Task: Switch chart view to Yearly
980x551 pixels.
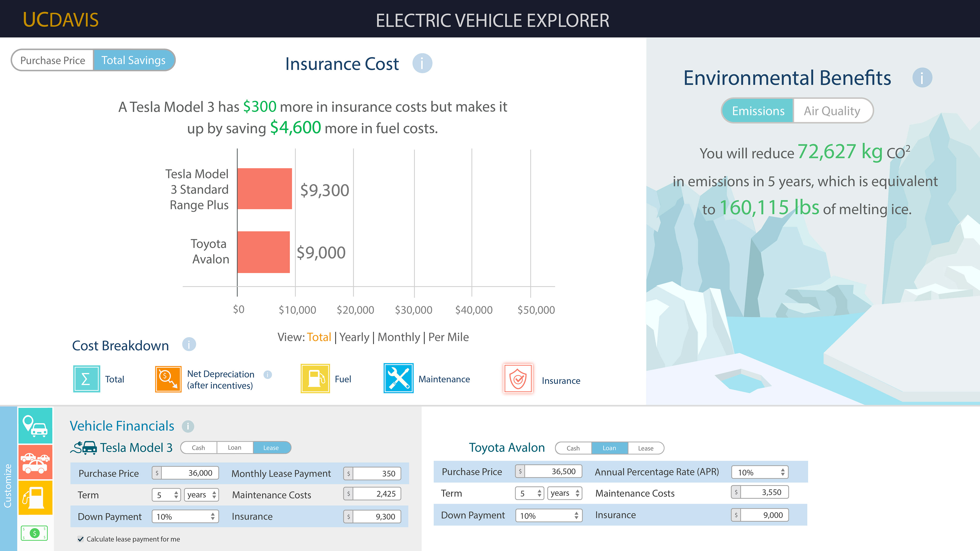Action: pyautogui.click(x=354, y=337)
